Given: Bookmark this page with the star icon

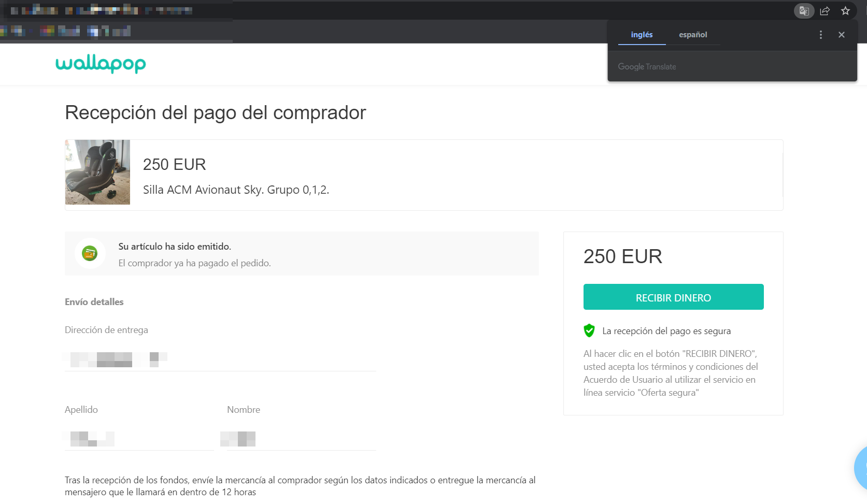Looking at the screenshot, I should click(845, 11).
